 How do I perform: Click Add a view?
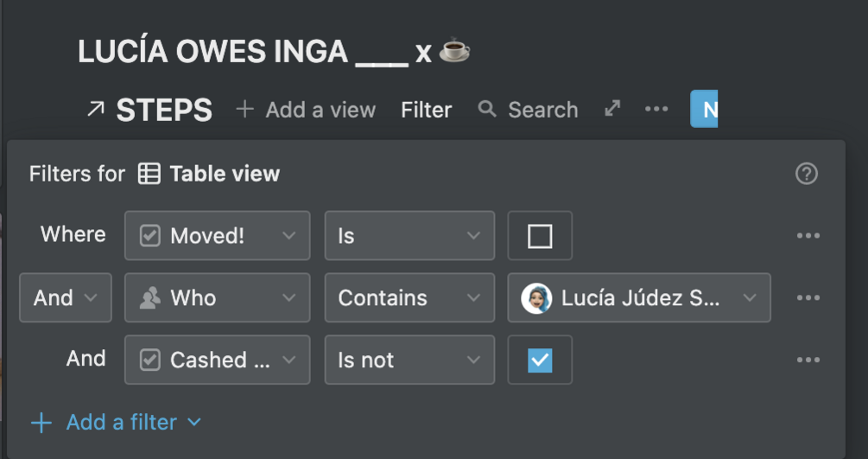tap(306, 110)
